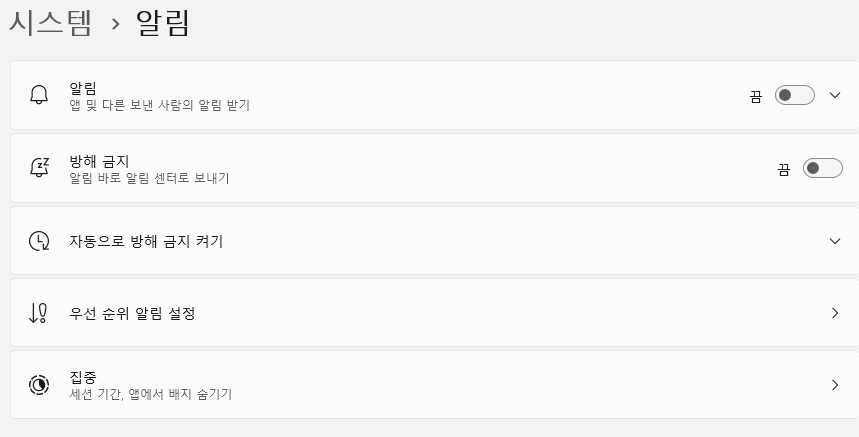Click the breadcrumb arrow after 시스템
The height and width of the screenshot is (437, 859).
pyautogui.click(x=115, y=24)
